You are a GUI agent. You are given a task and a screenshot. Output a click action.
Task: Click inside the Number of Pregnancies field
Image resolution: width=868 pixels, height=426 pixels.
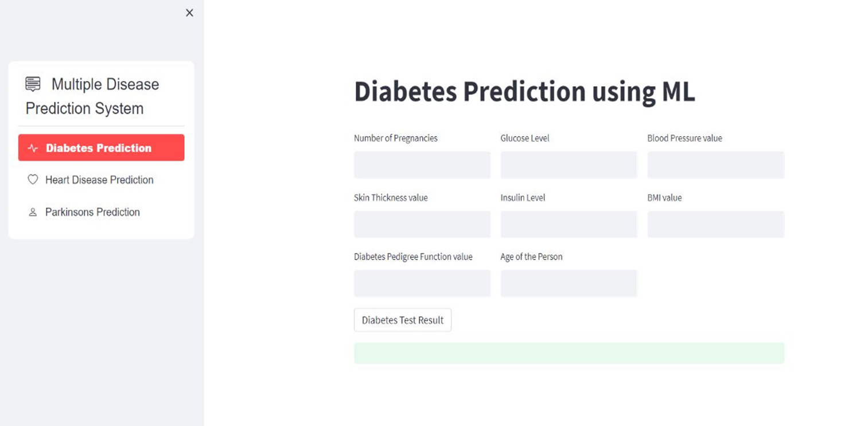422,165
